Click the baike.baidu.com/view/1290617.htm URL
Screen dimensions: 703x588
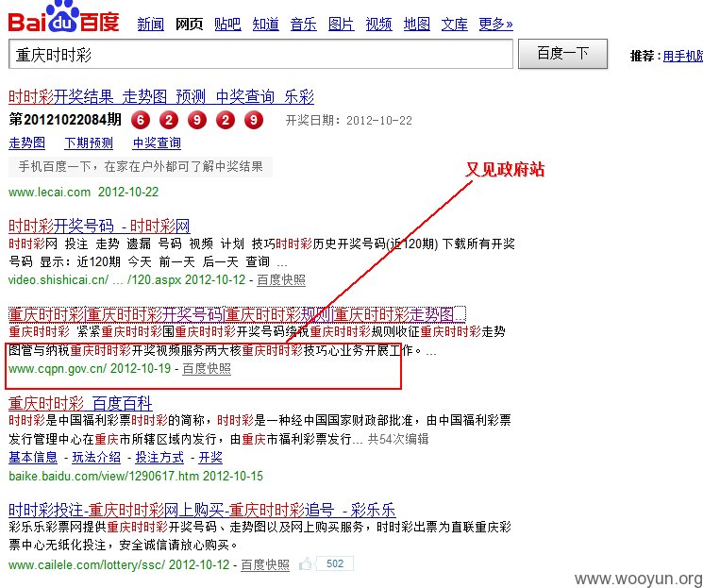(104, 476)
